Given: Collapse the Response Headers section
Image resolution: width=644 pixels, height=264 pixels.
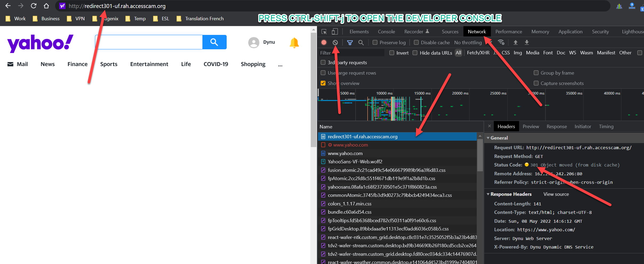Looking at the screenshot, I should [x=488, y=194].
